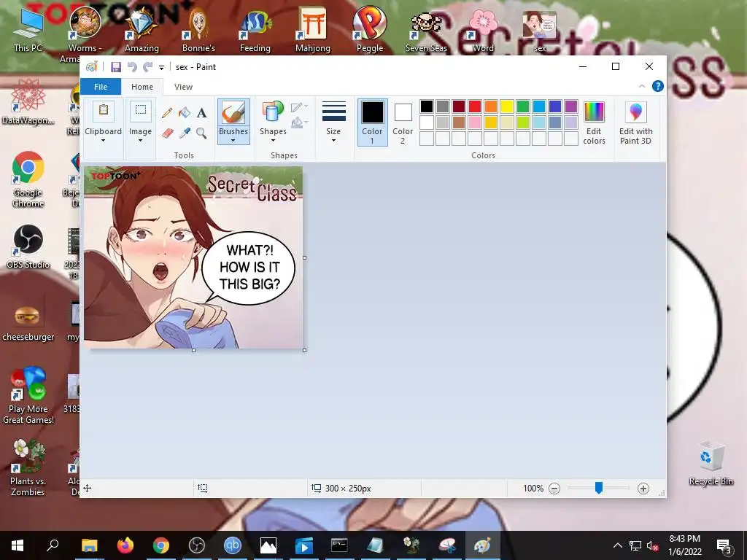This screenshot has width=747, height=560.
Task: Click the Undo arrow in quick access toolbar
Action: pos(132,67)
